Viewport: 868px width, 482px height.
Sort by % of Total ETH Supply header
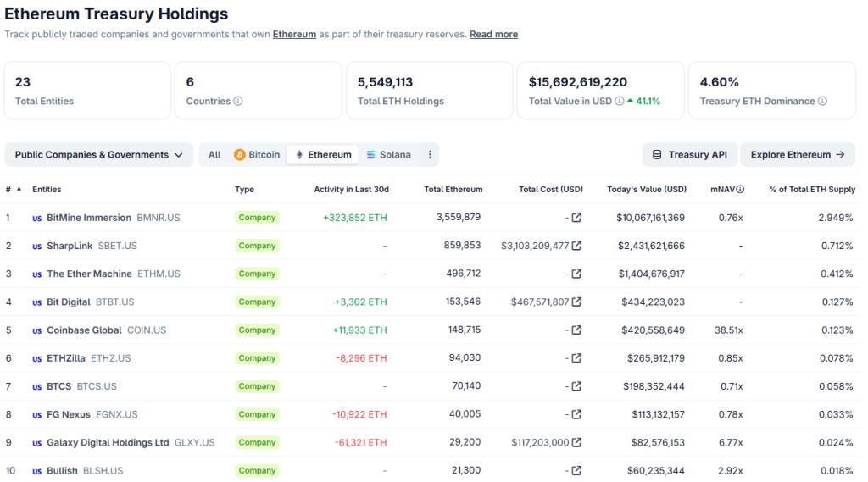click(x=812, y=189)
